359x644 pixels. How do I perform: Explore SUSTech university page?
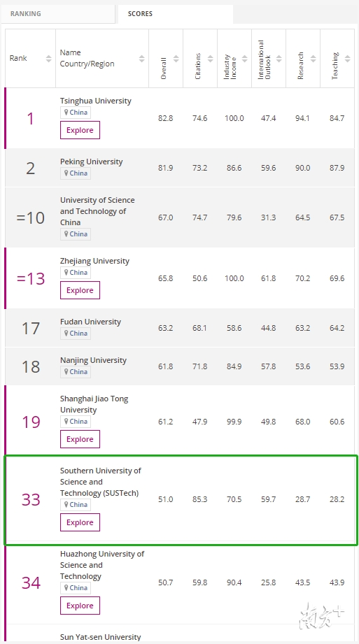point(80,522)
